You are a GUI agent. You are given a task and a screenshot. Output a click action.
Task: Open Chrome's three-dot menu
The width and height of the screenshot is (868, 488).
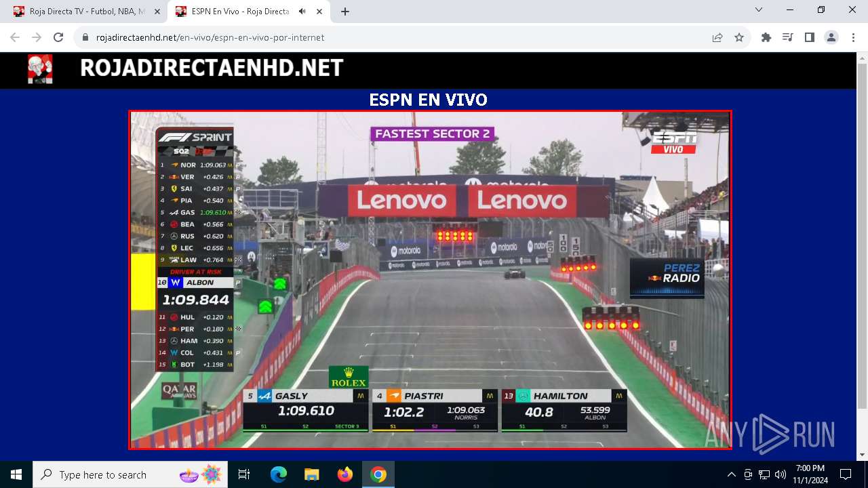pyautogui.click(x=853, y=38)
